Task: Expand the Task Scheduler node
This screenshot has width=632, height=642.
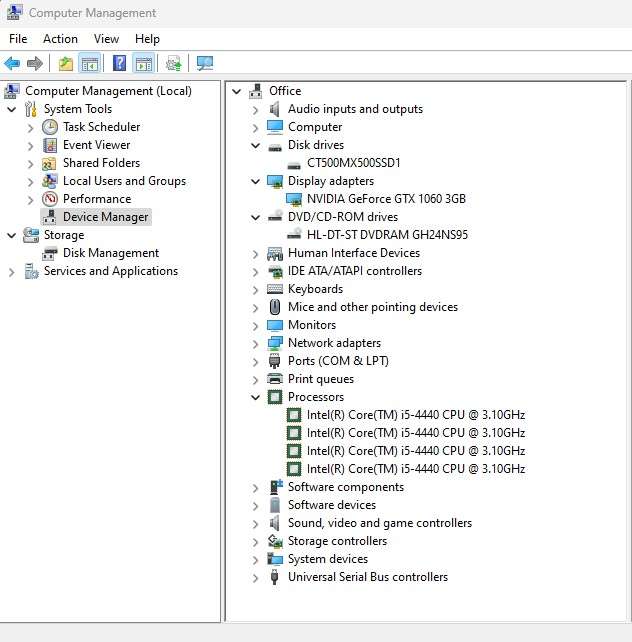Action: [30, 128]
